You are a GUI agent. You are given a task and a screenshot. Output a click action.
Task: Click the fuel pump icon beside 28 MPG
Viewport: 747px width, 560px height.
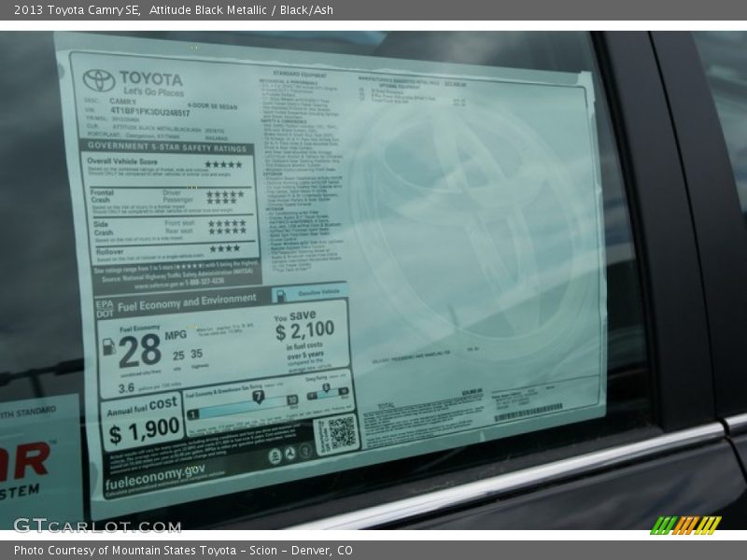109,346
